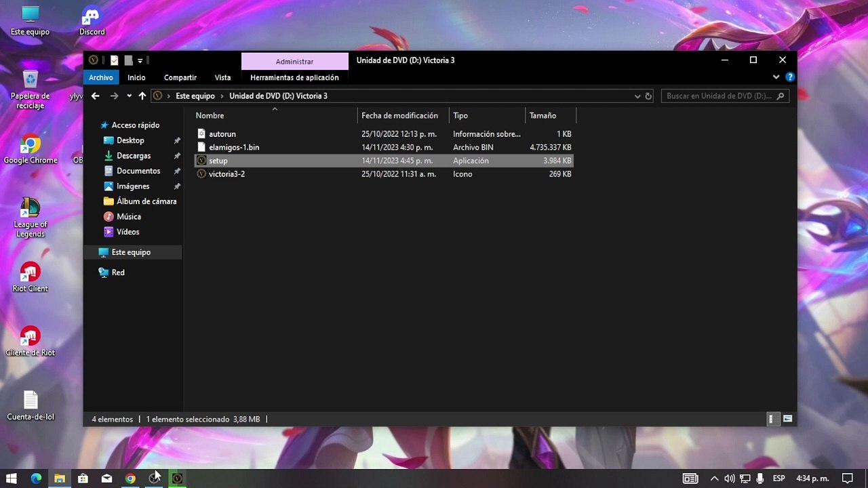Screen dimensions: 868x488
Task: Open the Windows Start menu
Action: (12, 479)
